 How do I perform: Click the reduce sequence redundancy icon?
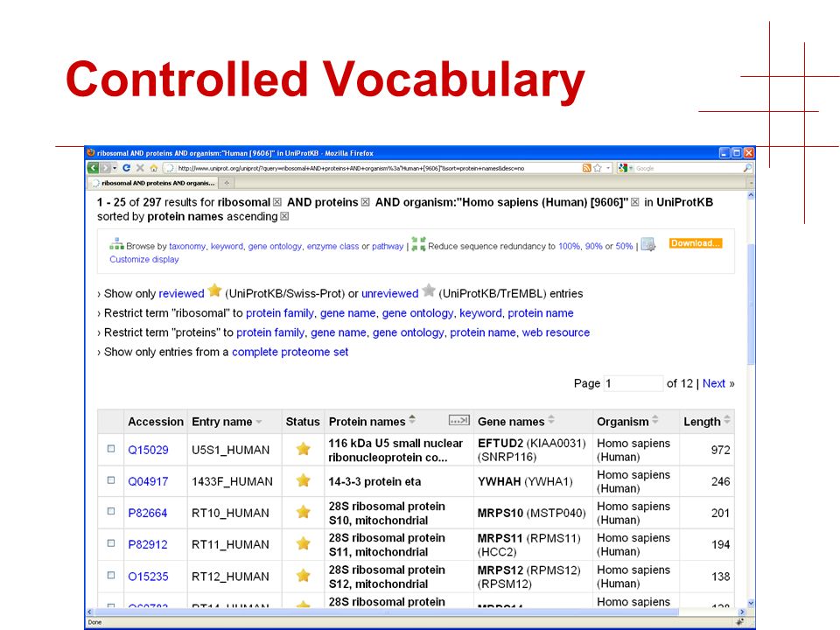tap(418, 244)
